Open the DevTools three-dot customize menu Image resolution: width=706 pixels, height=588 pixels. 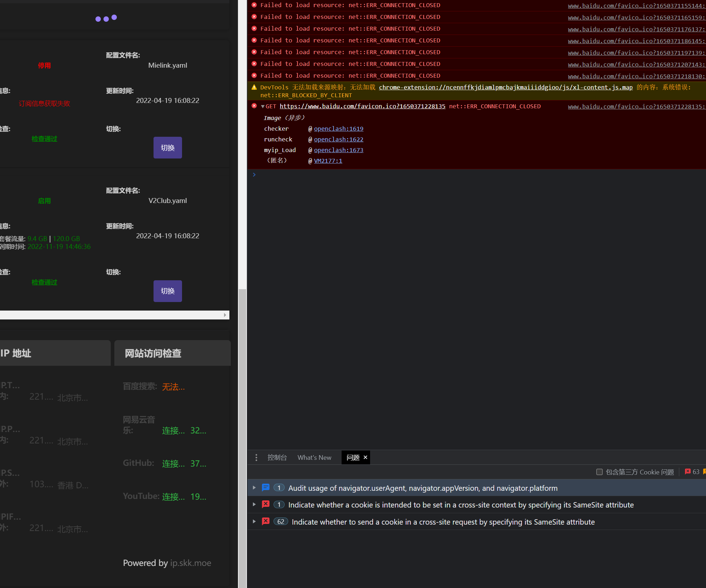click(x=256, y=457)
